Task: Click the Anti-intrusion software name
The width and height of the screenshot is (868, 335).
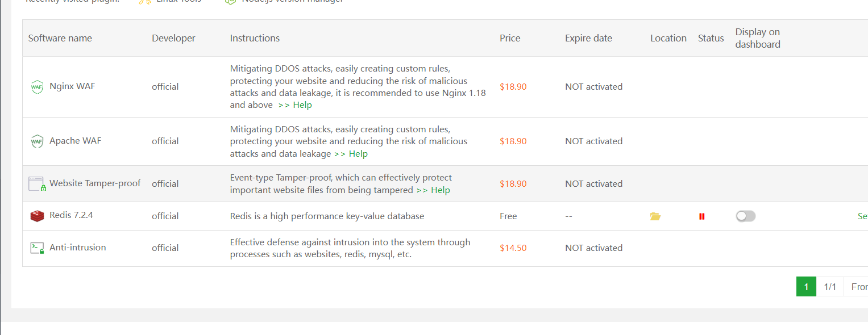Action: point(77,248)
